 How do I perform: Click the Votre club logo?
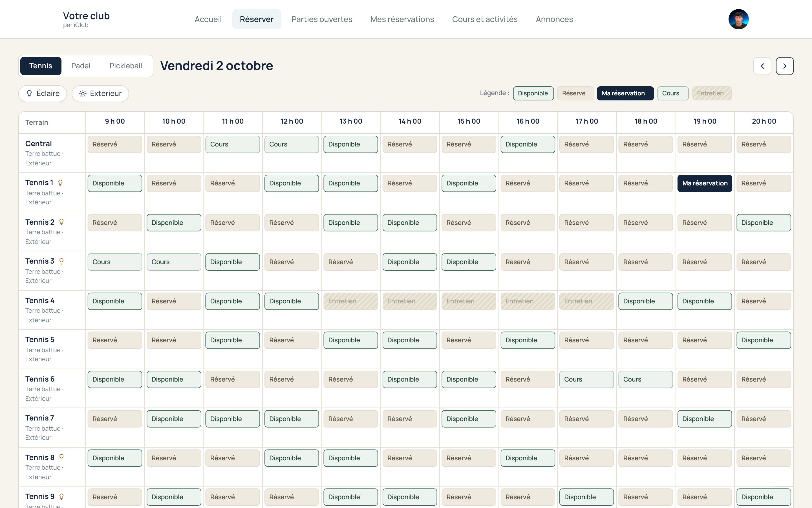click(x=86, y=19)
